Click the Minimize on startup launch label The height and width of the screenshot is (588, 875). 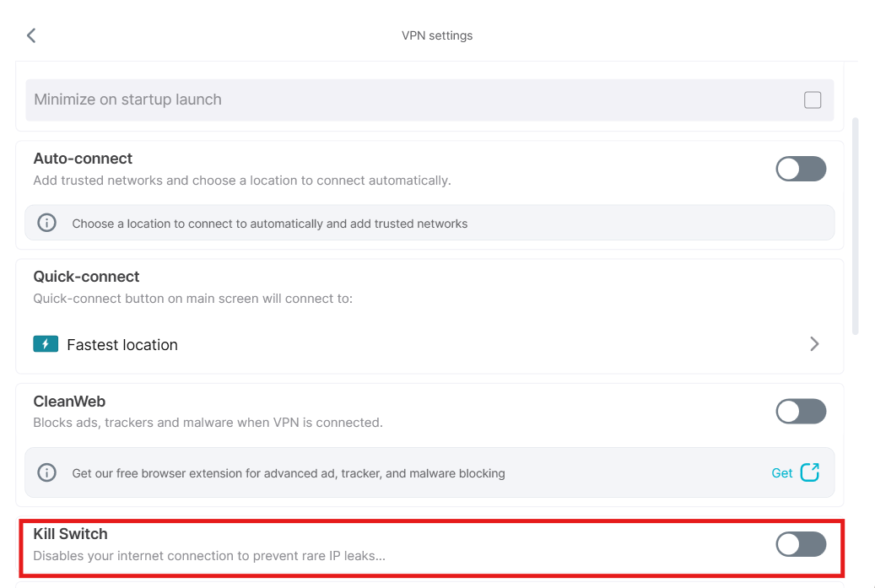(127, 100)
